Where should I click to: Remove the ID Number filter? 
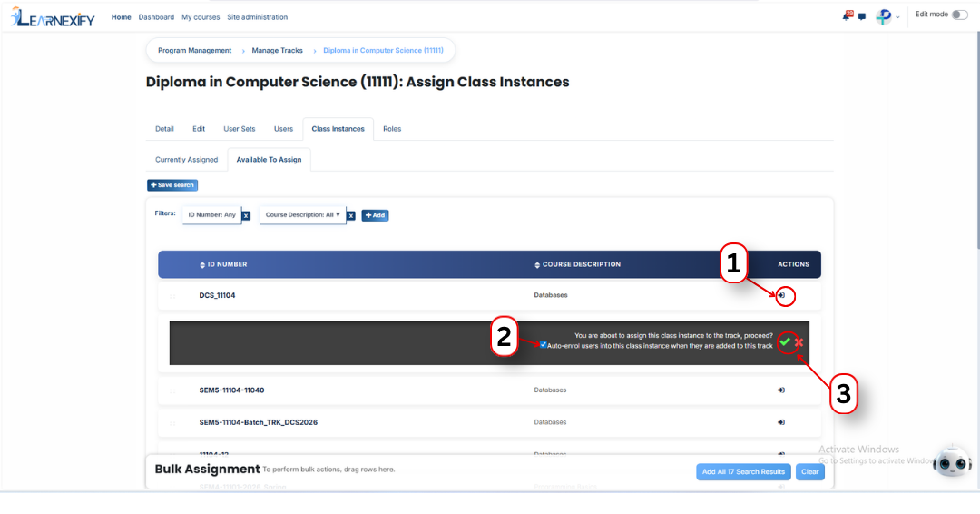click(x=246, y=216)
